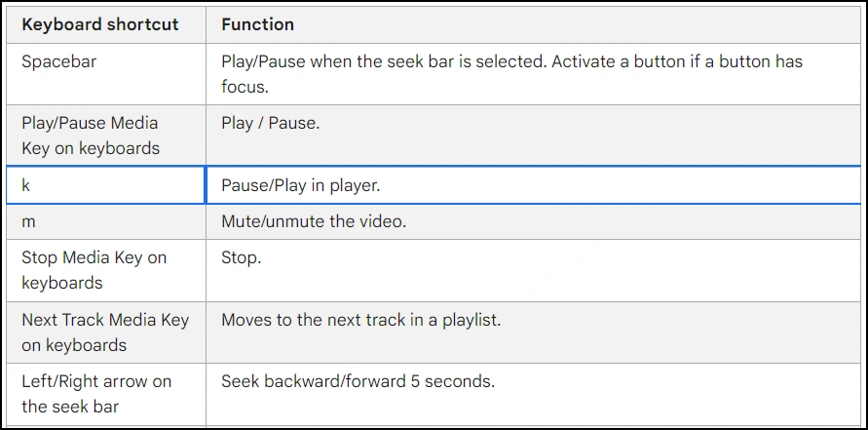This screenshot has height=430, width=868.
Task: Select the "Next Track Media Key" shortcut cell
Action: click(x=105, y=320)
